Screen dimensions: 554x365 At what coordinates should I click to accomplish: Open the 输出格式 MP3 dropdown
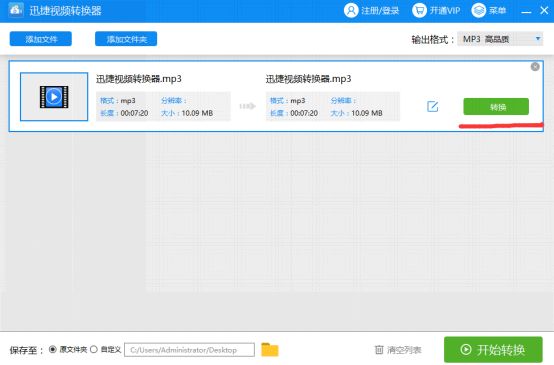pyautogui.click(x=500, y=39)
